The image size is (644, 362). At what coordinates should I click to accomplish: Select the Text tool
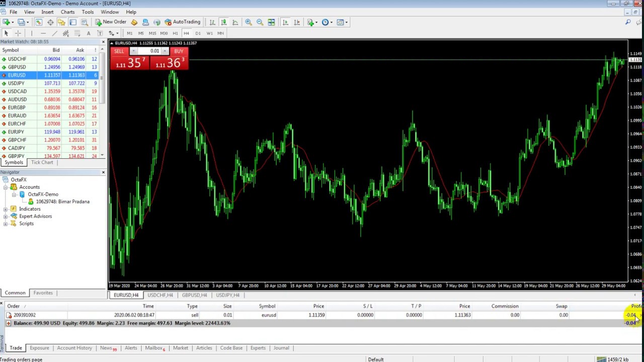(89, 33)
